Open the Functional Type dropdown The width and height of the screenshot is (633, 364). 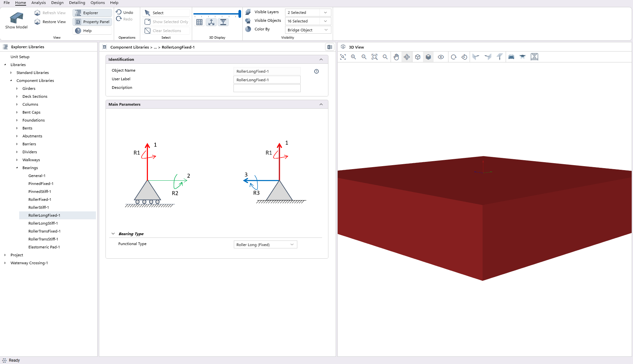(265, 245)
